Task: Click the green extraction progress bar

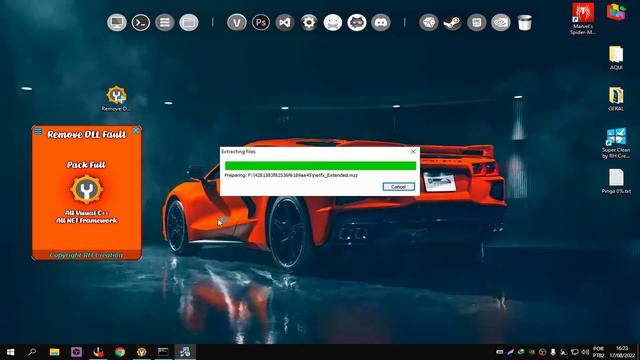Action: coord(320,165)
